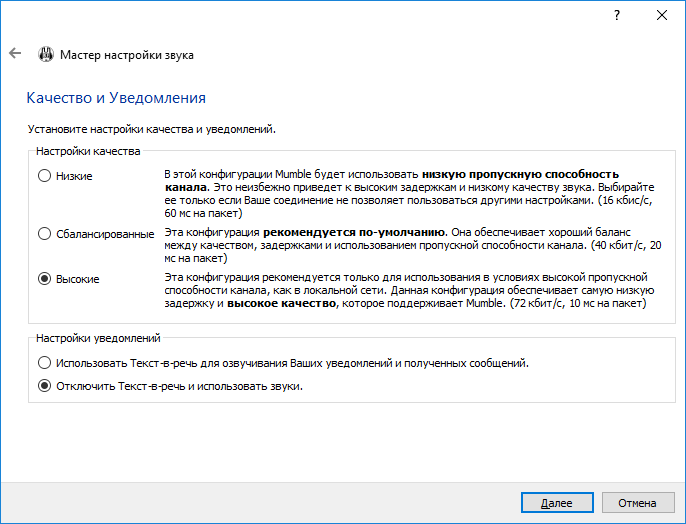Click the Настройки качества group label

point(88,151)
